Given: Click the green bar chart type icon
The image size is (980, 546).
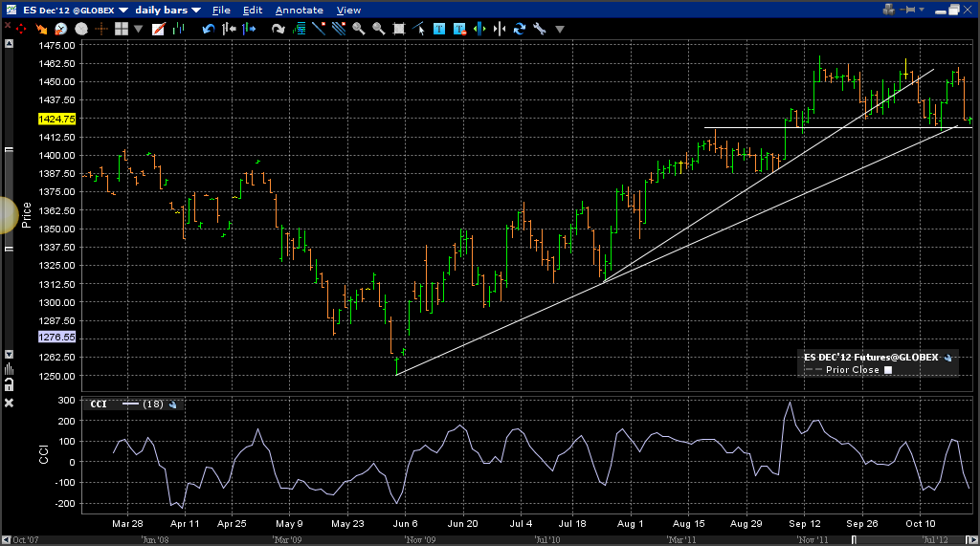Looking at the screenshot, I should 179,29.
